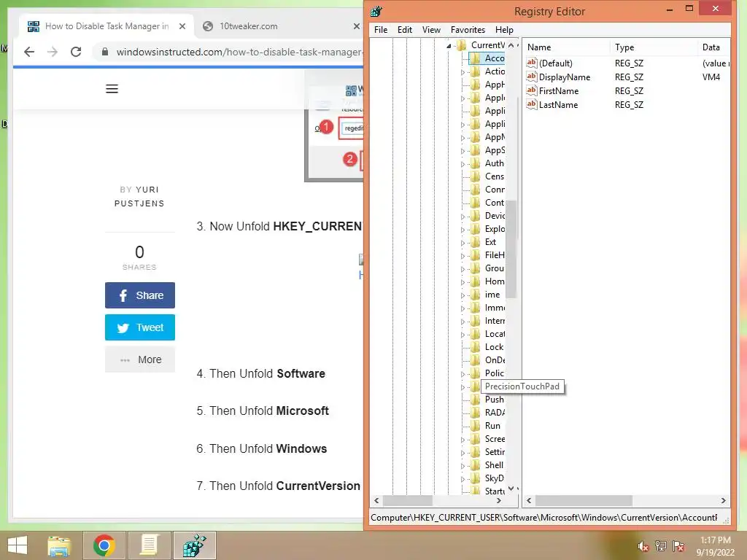Image resolution: width=747 pixels, height=560 pixels.
Task: Click the network tray icon
Action: click(x=661, y=546)
